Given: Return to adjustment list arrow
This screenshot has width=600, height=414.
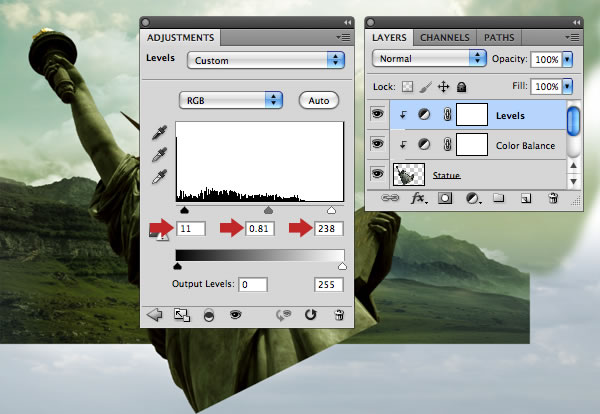Looking at the screenshot, I should 155,315.
